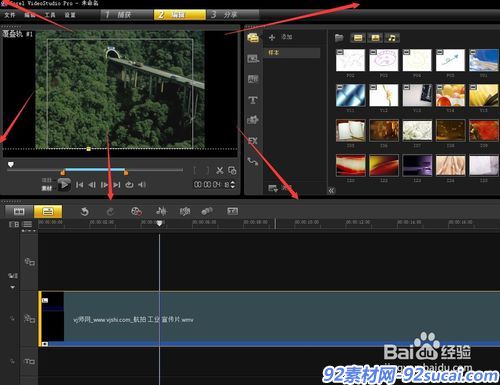Screen dimensions: 500x385
Task: Collapse library navigation panel with double chevron
Action: click(331, 191)
